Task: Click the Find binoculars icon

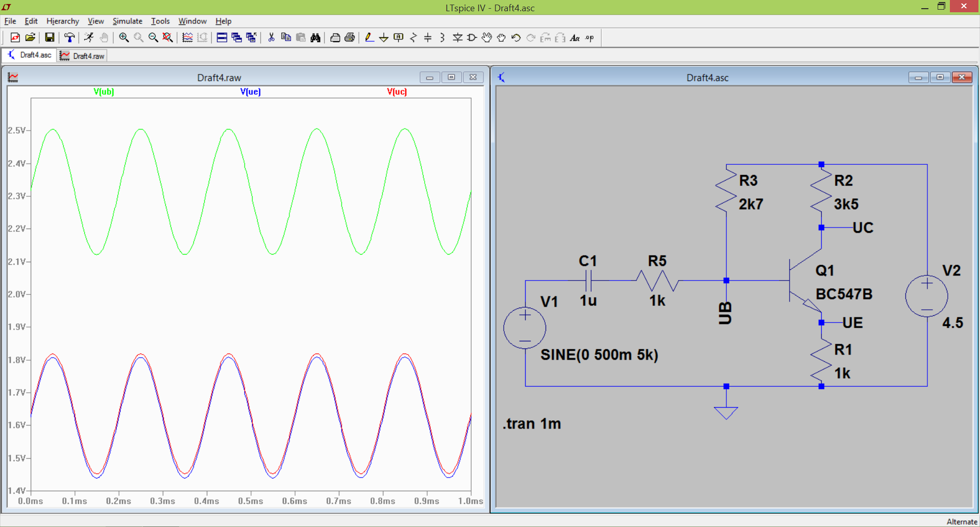Action: (x=315, y=37)
